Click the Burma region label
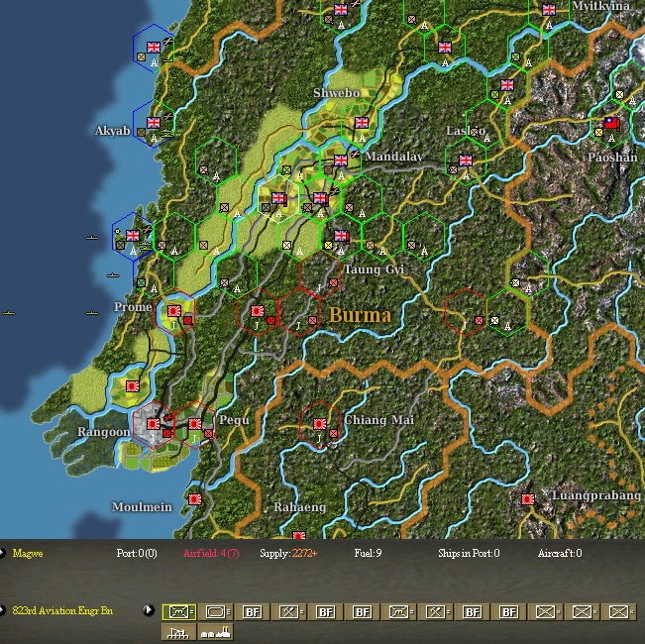Image resolution: width=645 pixels, height=644 pixels. 360,315
